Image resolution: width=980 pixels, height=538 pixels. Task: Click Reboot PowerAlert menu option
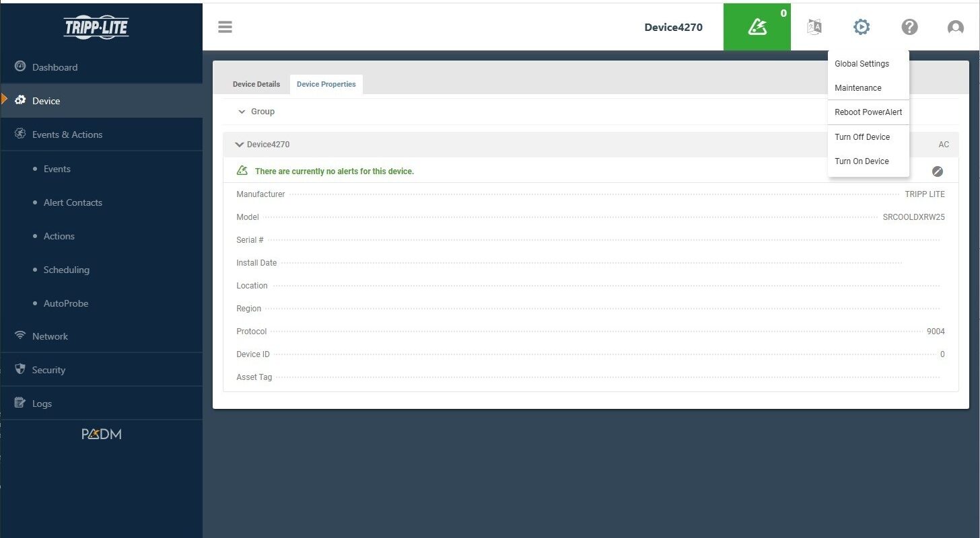click(x=868, y=112)
